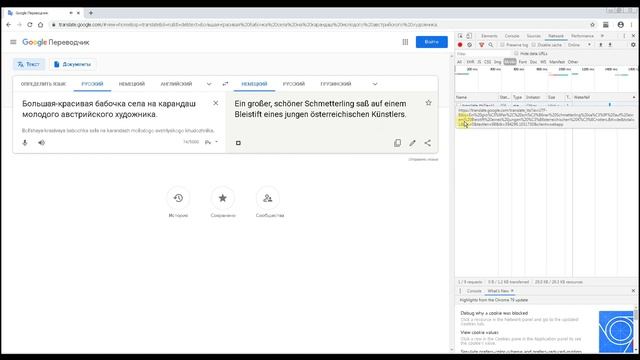Close the DevTools drawer
Image resolution: width=640 pixels, height=360 pixels.
633,291
